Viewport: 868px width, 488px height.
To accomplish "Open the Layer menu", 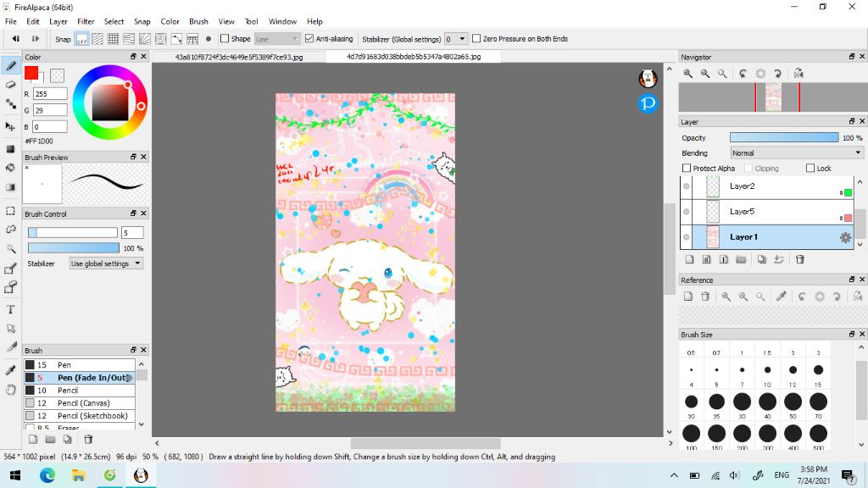I will click(58, 21).
